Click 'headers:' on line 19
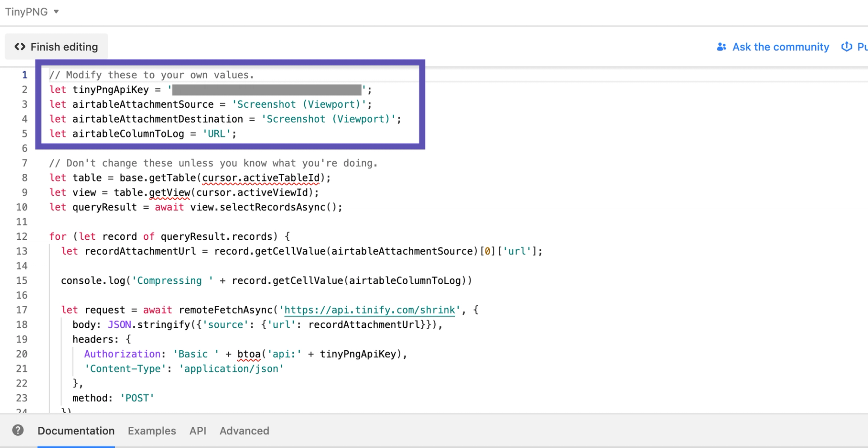The height and width of the screenshot is (448, 868). (x=96, y=339)
